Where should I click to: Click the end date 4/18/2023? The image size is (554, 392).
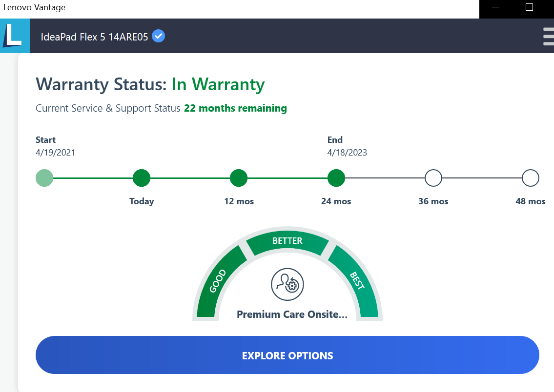coord(347,153)
